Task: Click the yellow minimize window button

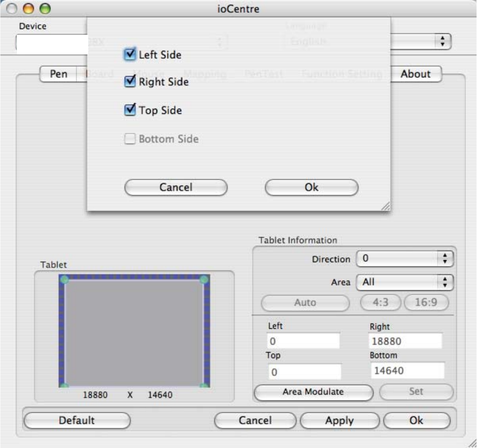Action: (x=29, y=8)
